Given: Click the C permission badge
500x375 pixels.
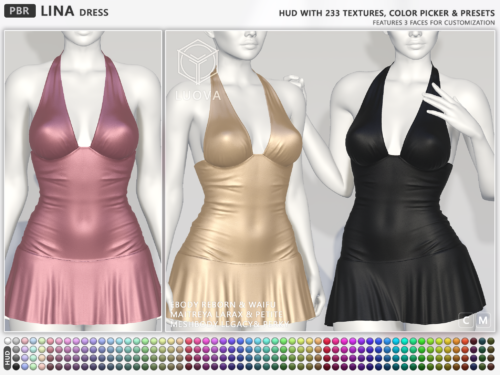Looking at the screenshot, I should click(466, 320).
